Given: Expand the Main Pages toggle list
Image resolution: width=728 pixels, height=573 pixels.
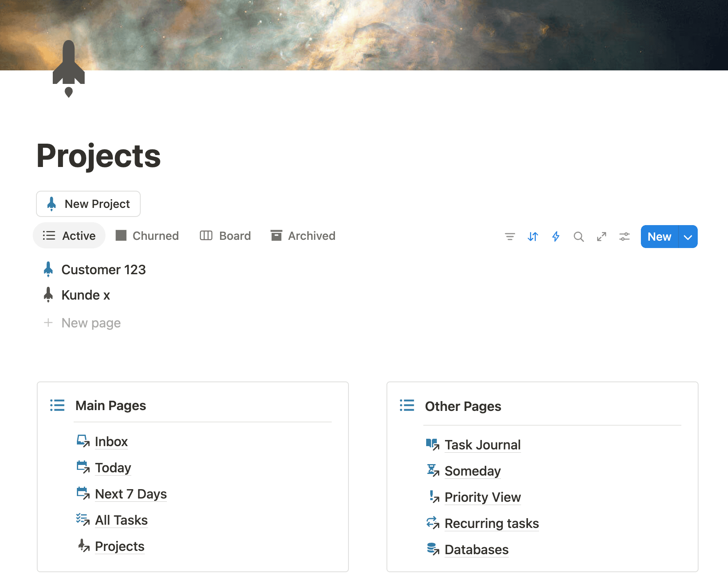Looking at the screenshot, I should coord(57,406).
